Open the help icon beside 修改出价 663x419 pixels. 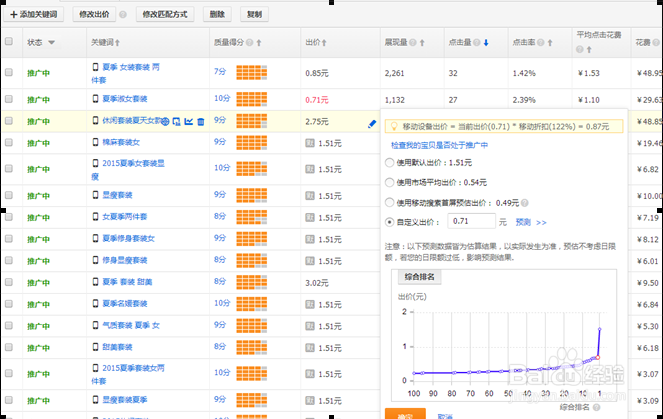coord(123,15)
